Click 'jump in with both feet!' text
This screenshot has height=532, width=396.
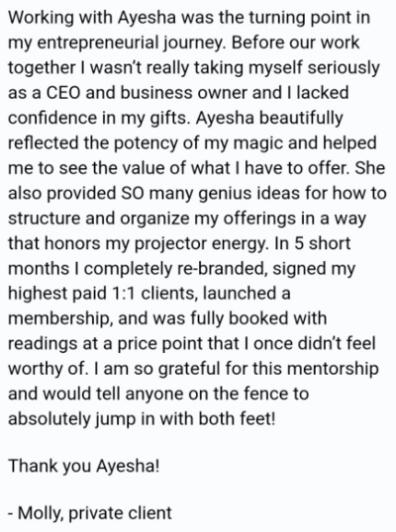[185, 418]
